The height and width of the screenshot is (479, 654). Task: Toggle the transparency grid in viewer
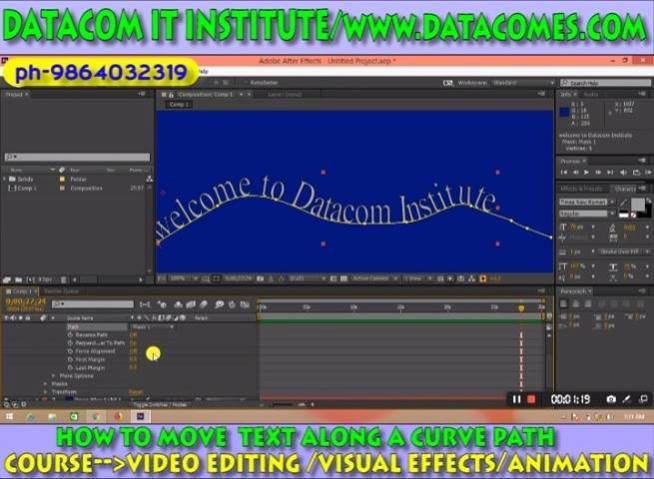click(344, 278)
